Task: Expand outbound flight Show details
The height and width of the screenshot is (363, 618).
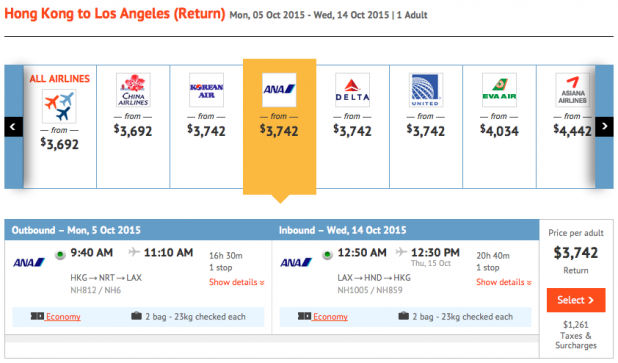Action: tap(237, 282)
